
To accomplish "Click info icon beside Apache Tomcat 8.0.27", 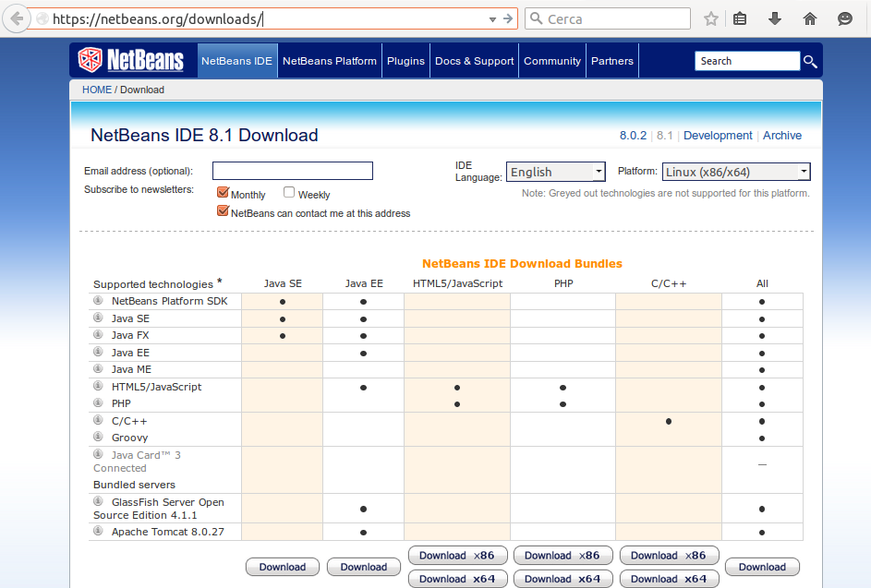I will click(98, 531).
